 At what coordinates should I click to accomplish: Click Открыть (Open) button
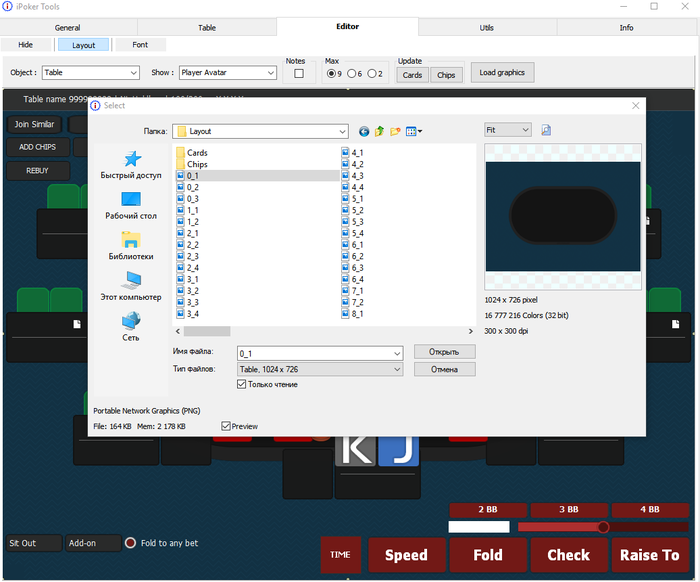[x=444, y=352]
